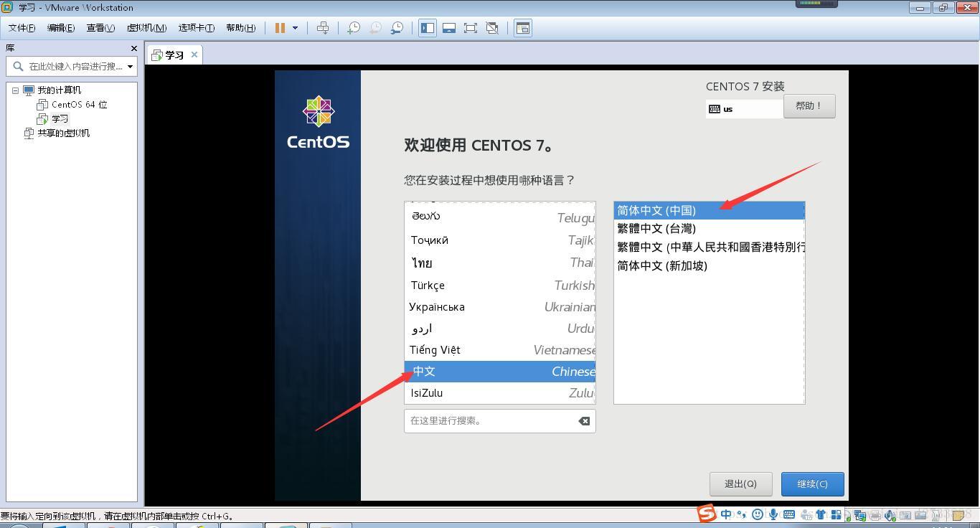Screen dimensions: 980x528
Task: Select 中文 Chinese language row
Action: coord(500,372)
